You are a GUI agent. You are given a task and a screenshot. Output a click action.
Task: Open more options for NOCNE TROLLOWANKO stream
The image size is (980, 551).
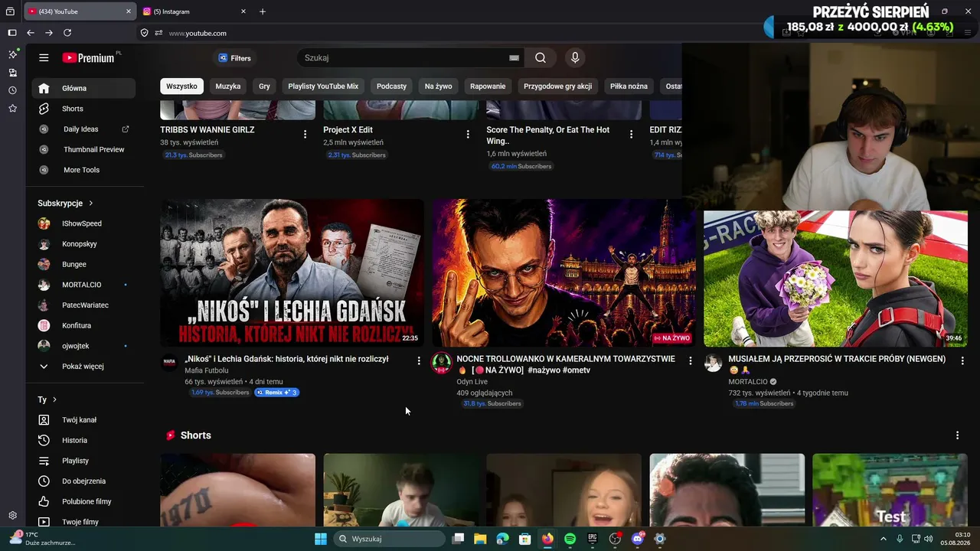tap(690, 360)
